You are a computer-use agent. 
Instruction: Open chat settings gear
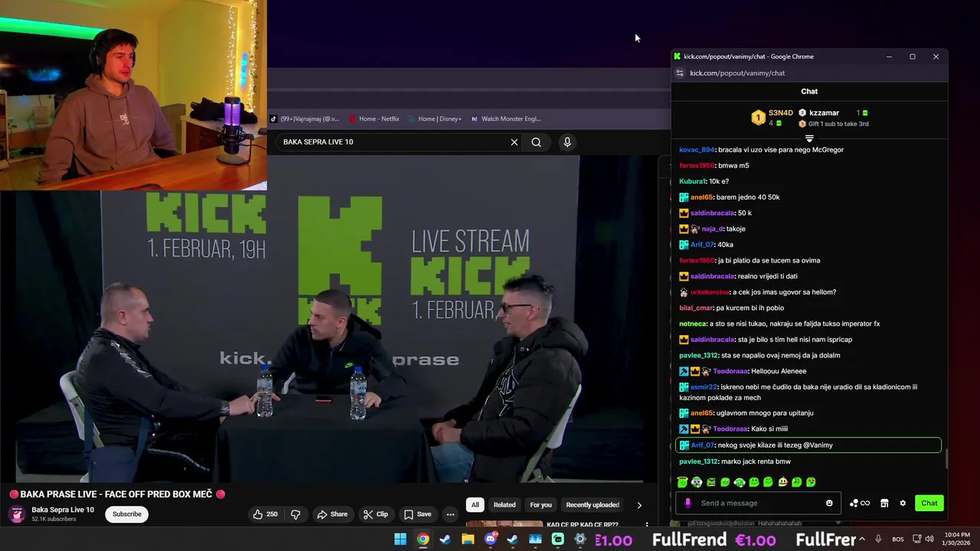coord(903,503)
